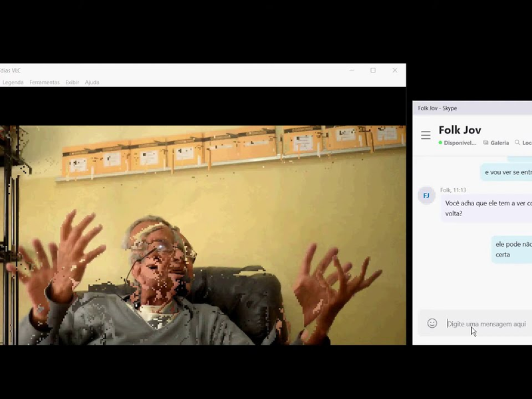Maximize the VLC player window
The height and width of the screenshot is (399, 532).
tap(373, 70)
